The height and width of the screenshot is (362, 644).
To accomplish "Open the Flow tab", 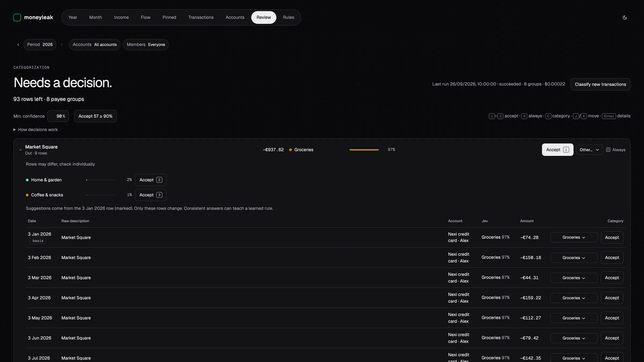I will point(146,17).
